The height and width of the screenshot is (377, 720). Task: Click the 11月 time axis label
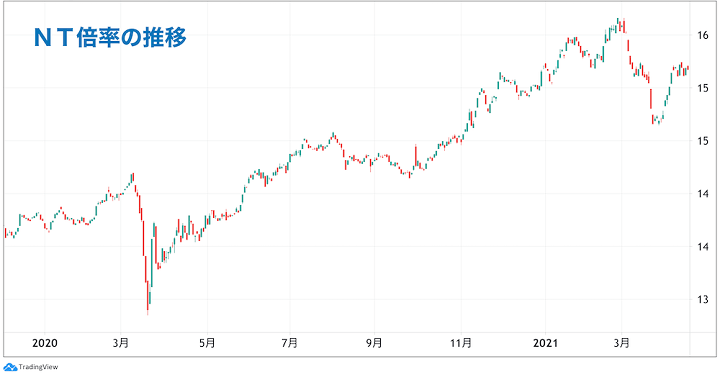pos(461,343)
